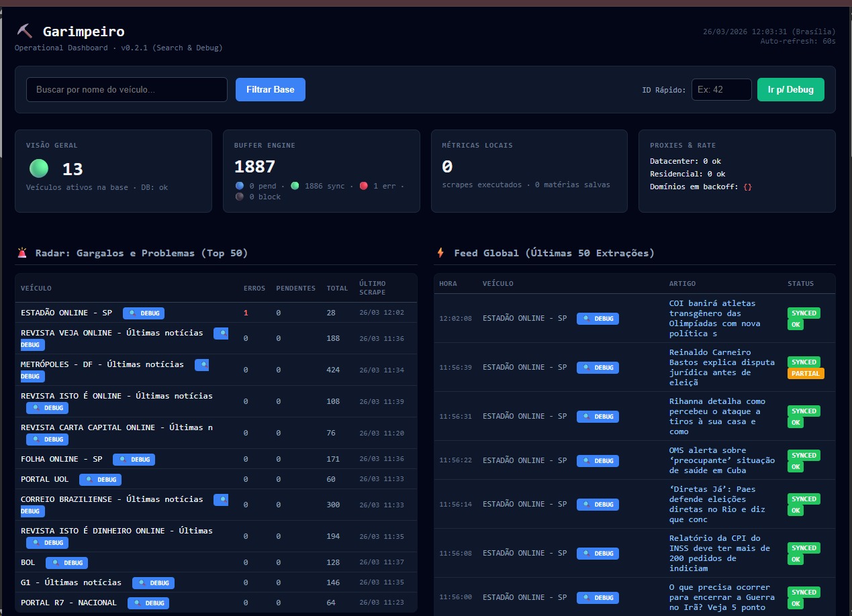
Task: Open Debug for BOL
Action: coord(66,563)
